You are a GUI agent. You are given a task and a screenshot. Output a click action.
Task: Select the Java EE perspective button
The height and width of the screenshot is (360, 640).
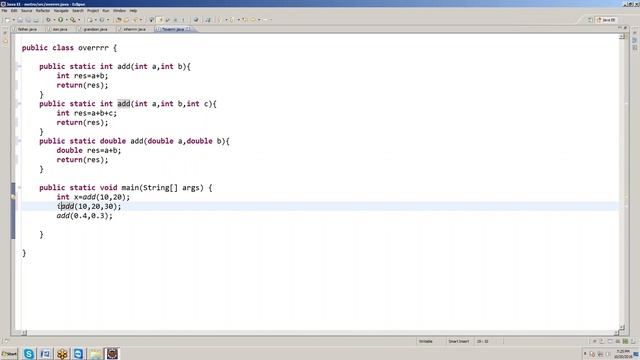point(606,20)
